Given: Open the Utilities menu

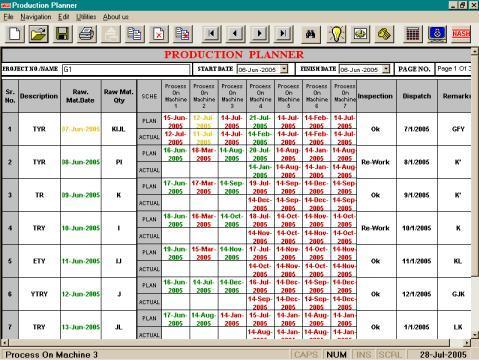Looking at the screenshot, I should pos(86,17).
